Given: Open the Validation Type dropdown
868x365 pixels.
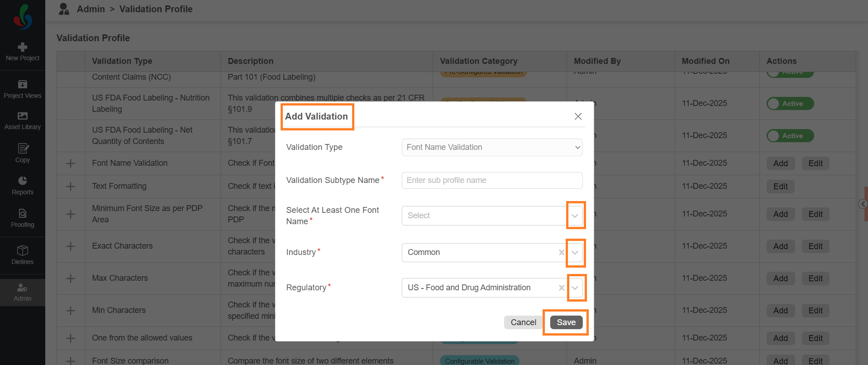Looking at the screenshot, I should point(491,147).
